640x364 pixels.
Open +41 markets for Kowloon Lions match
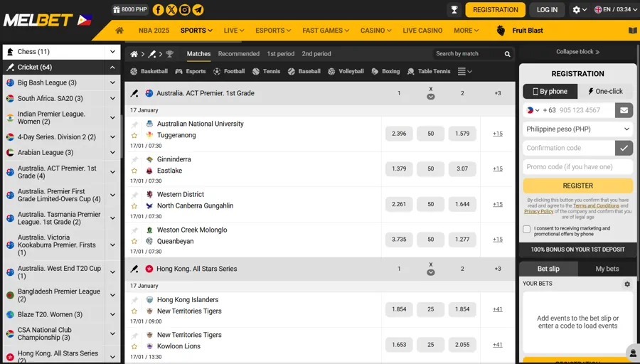pyautogui.click(x=498, y=344)
